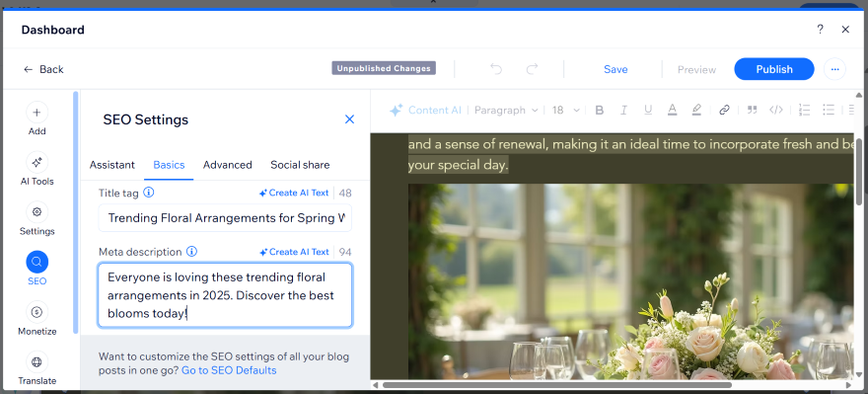The height and width of the screenshot is (394, 868).
Task: Open the font size 18 dropdown
Action: tap(566, 111)
